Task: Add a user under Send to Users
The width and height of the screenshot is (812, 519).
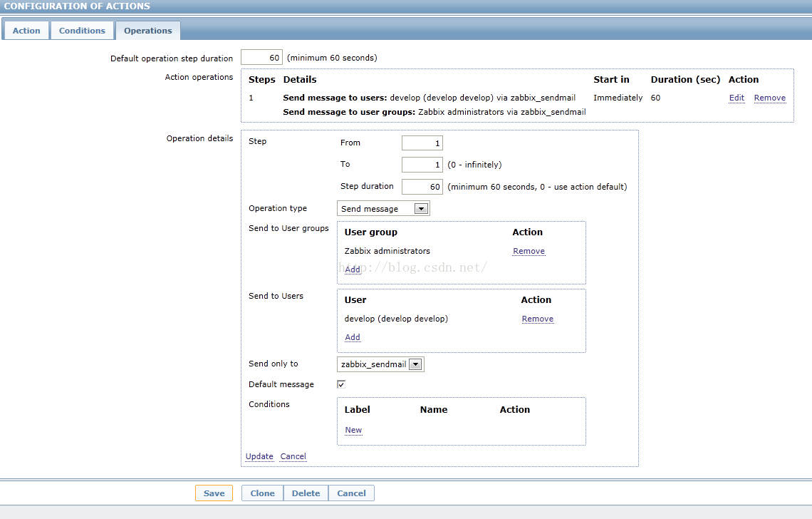Action: [353, 337]
